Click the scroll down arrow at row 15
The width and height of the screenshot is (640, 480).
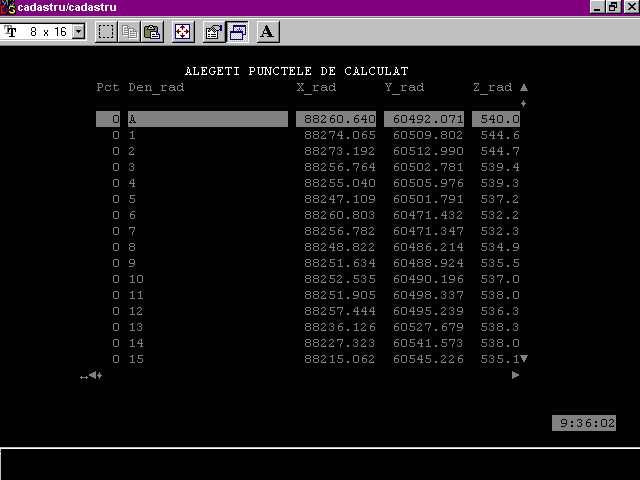(523, 359)
